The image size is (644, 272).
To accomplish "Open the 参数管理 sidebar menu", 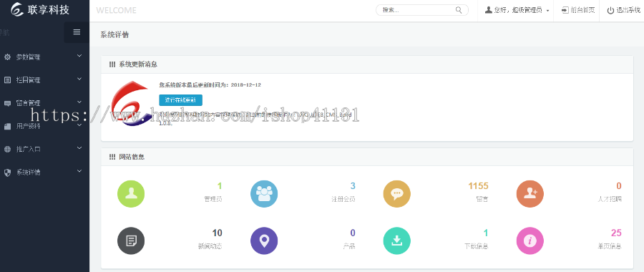I will [44, 57].
